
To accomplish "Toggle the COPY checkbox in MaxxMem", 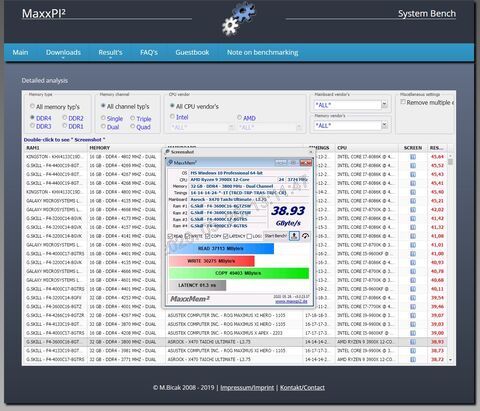I will pyautogui.click(x=207, y=236).
